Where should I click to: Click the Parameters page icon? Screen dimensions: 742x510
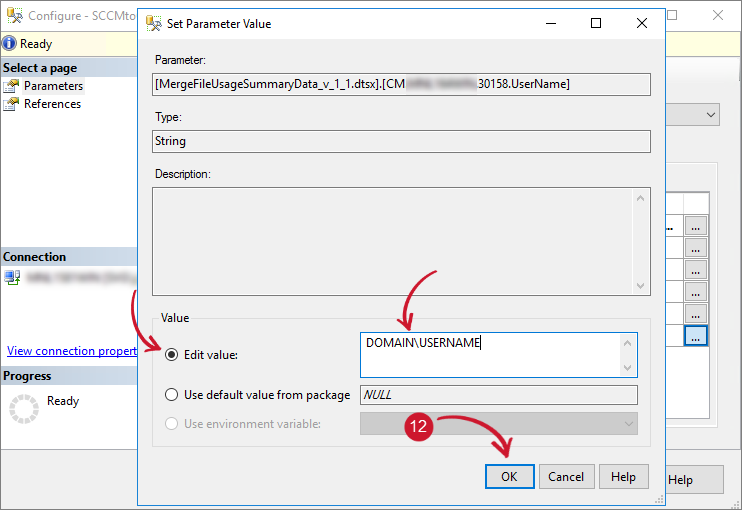[x=11, y=86]
